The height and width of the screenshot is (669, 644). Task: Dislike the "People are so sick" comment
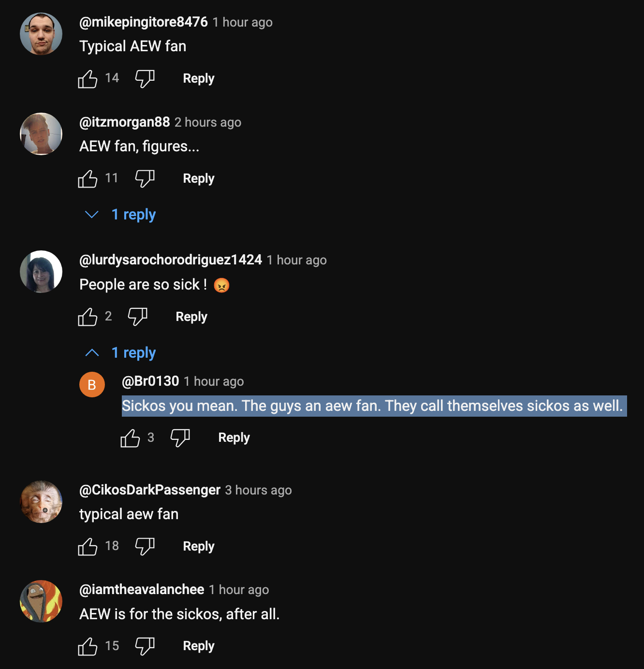coord(137,317)
